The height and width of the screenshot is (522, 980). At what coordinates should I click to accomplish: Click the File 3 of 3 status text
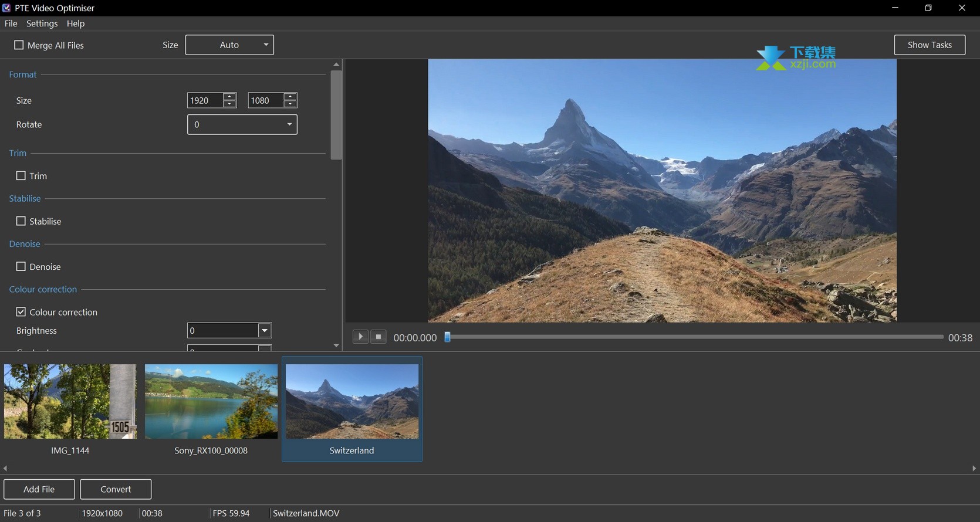(22, 513)
